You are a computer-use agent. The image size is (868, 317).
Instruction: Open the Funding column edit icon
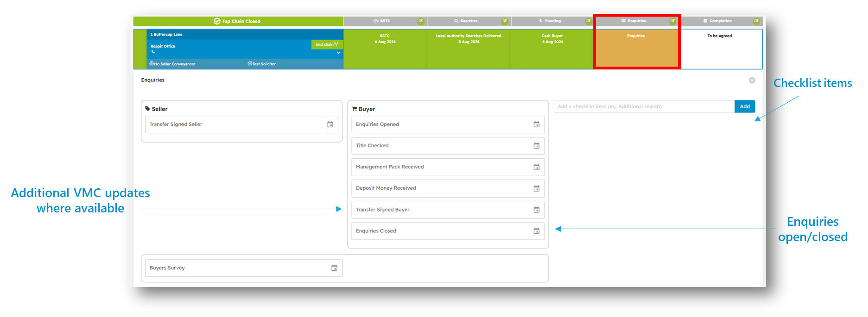(589, 21)
